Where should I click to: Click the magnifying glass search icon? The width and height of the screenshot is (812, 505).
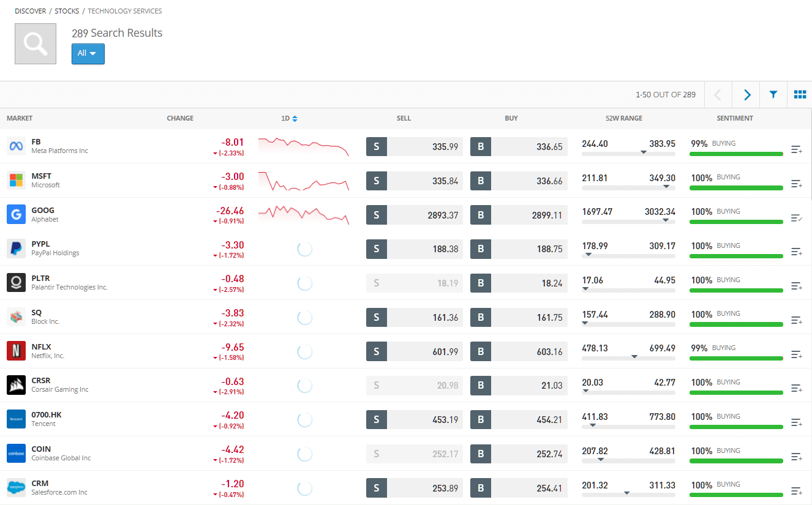(x=36, y=43)
